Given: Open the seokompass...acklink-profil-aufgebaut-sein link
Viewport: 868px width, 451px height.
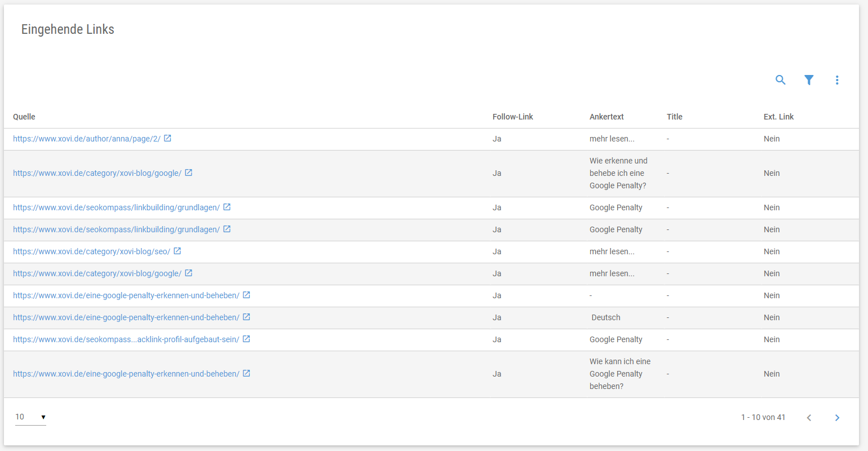Looking at the screenshot, I should 126,339.
